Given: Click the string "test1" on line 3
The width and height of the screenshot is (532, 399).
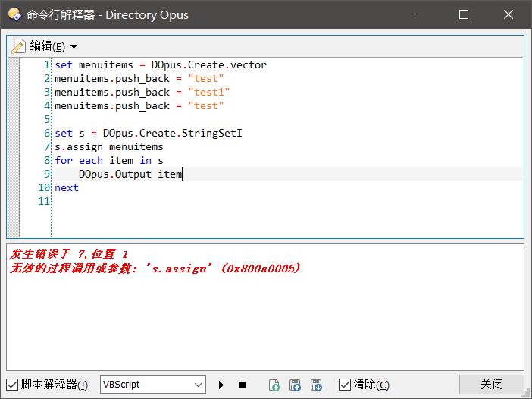Looking at the screenshot, I should pyautogui.click(x=209, y=92).
